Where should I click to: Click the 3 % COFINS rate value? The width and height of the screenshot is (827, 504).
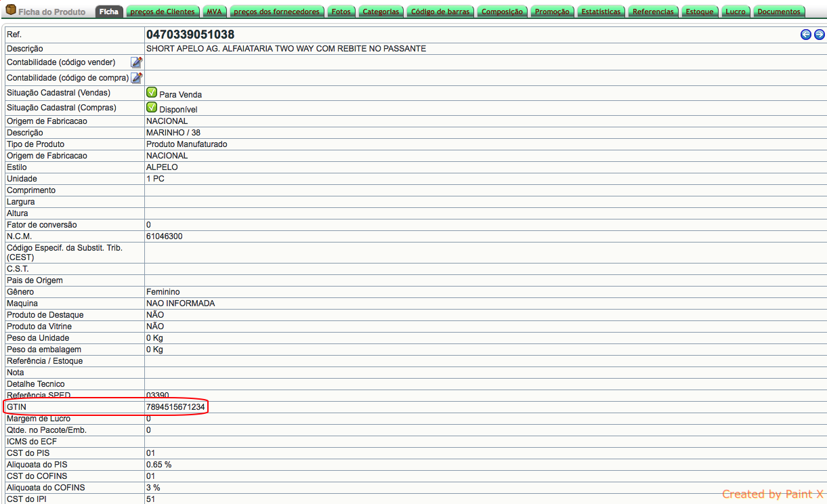(153, 488)
